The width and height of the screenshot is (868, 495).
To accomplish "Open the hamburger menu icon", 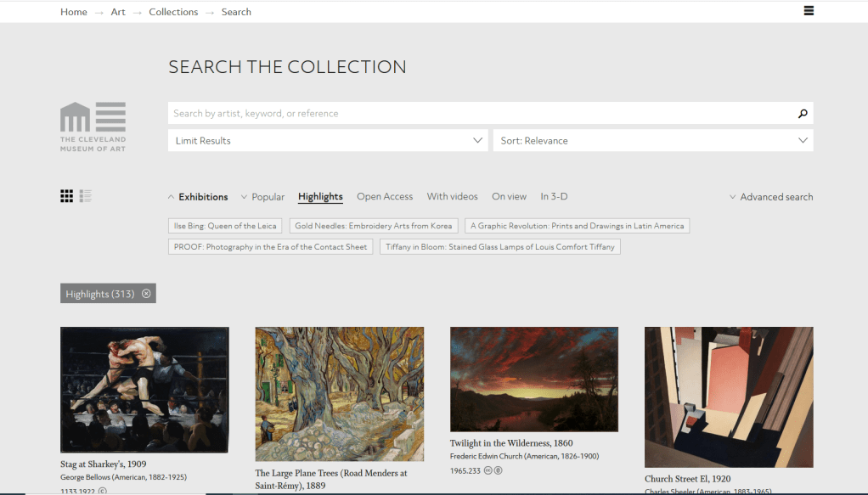I will (x=808, y=11).
